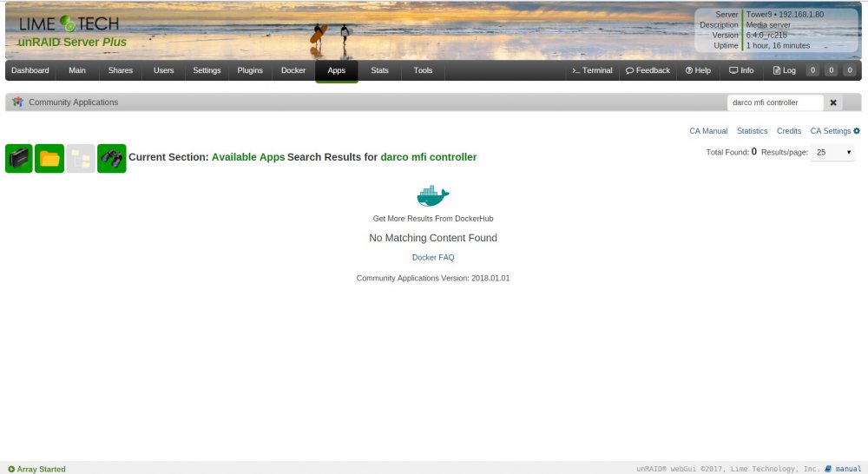Open the Stats tab
Viewport: 868px width, 474px height.
379,70
